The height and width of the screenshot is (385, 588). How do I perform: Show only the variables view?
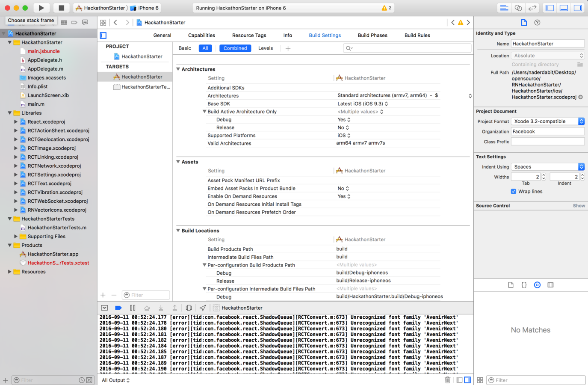pos(459,380)
